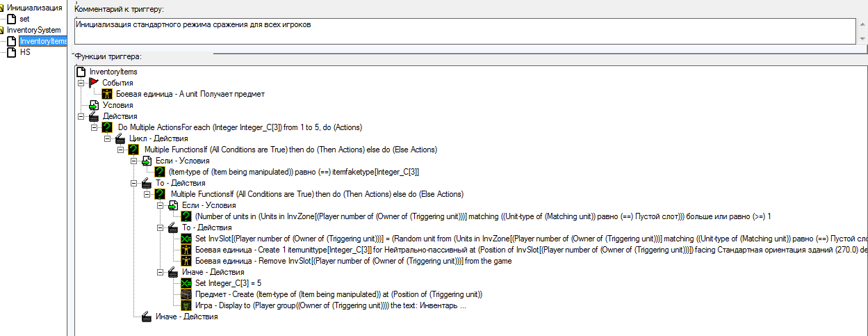Select 'For each (Integer Integer_C[3]) from 1 to 5' action
Image resolution: width=868 pixels, height=336 pixels.
(x=240, y=127)
